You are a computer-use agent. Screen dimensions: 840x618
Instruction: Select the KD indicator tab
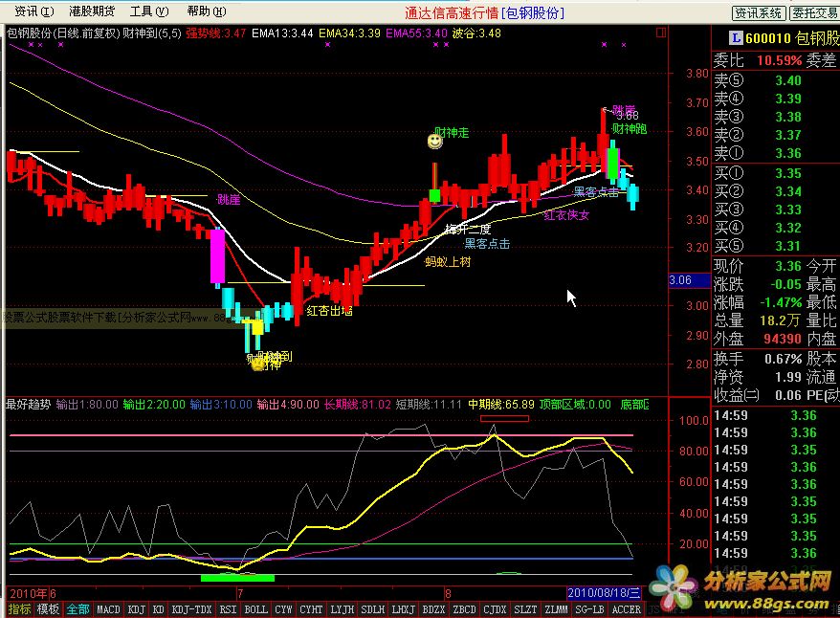tap(158, 609)
